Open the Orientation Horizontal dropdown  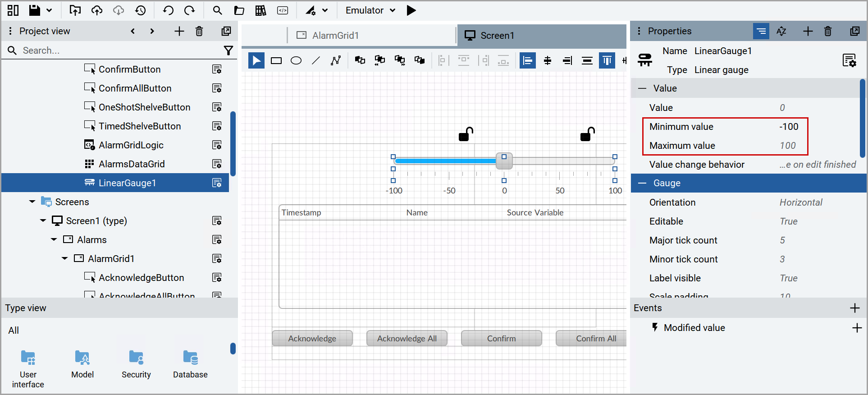click(x=801, y=202)
